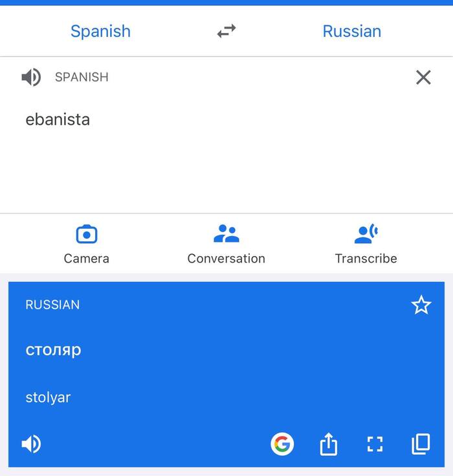Image resolution: width=453 pixels, height=476 pixels.
Task: Start Conversation mode
Action: [226, 234]
